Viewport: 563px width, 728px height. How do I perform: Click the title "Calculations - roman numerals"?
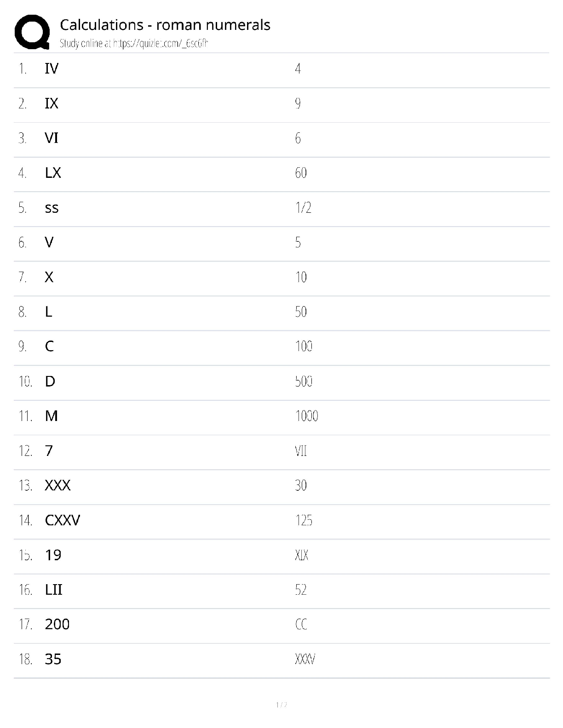pyautogui.click(x=165, y=25)
